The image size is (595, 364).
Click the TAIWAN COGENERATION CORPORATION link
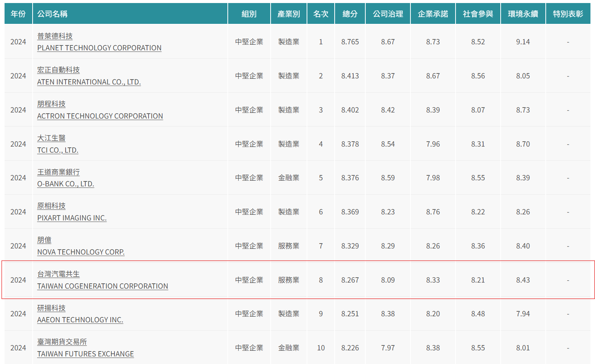pyautogui.click(x=102, y=286)
